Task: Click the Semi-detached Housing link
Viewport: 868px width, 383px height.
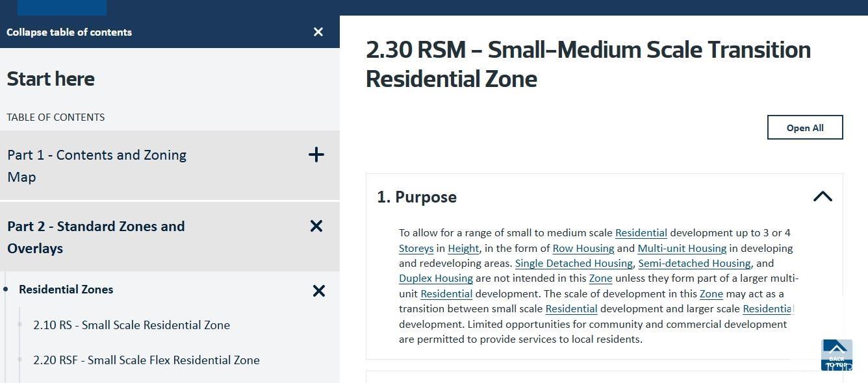Action: (x=695, y=263)
